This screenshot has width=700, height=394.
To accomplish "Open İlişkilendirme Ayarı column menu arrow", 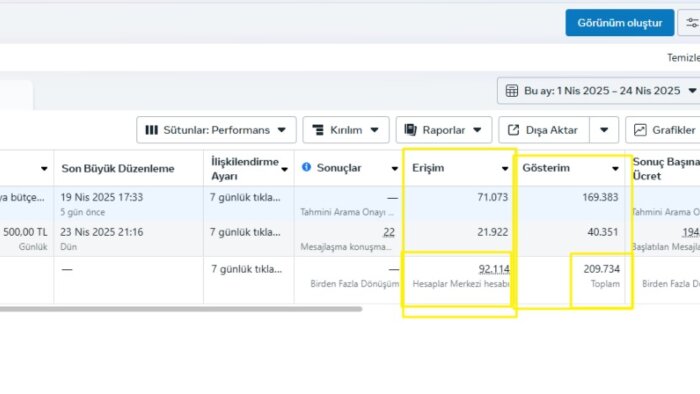I will [284, 170].
